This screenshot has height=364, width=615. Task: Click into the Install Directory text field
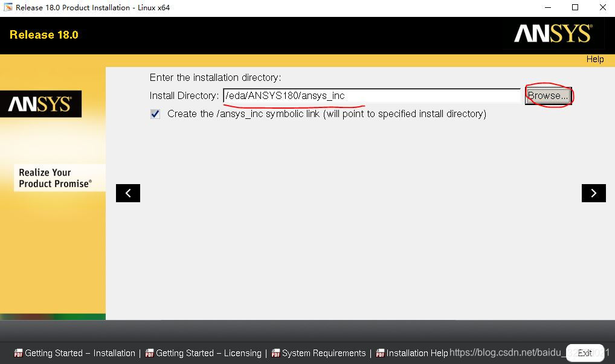(x=372, y=95)
